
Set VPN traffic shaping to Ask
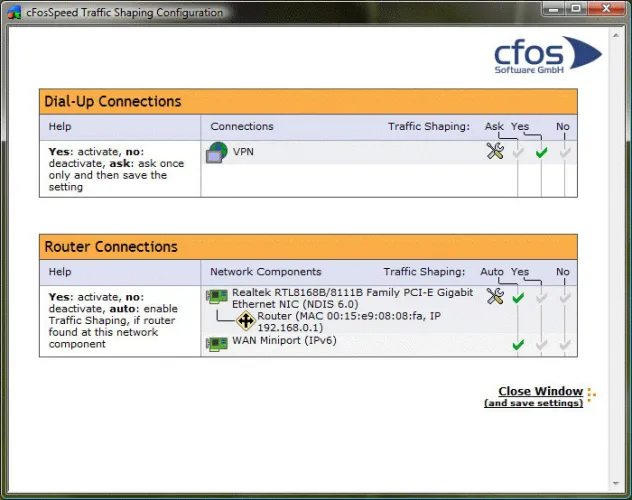(x=517, y=153)
